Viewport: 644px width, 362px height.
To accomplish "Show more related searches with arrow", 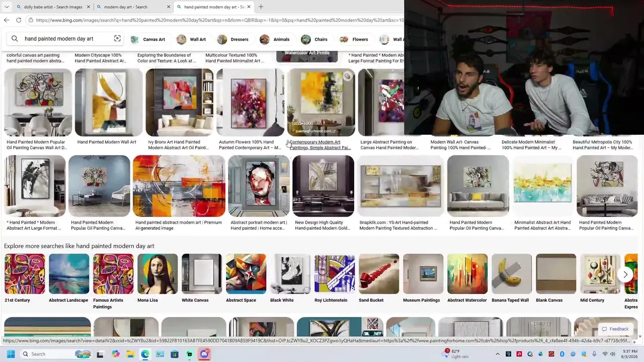I will point(625,275).
